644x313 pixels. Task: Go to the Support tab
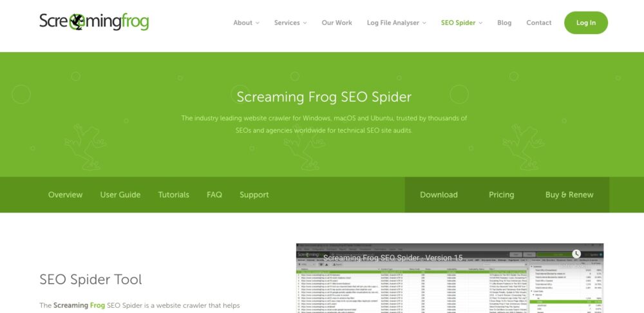coord(254,194)
